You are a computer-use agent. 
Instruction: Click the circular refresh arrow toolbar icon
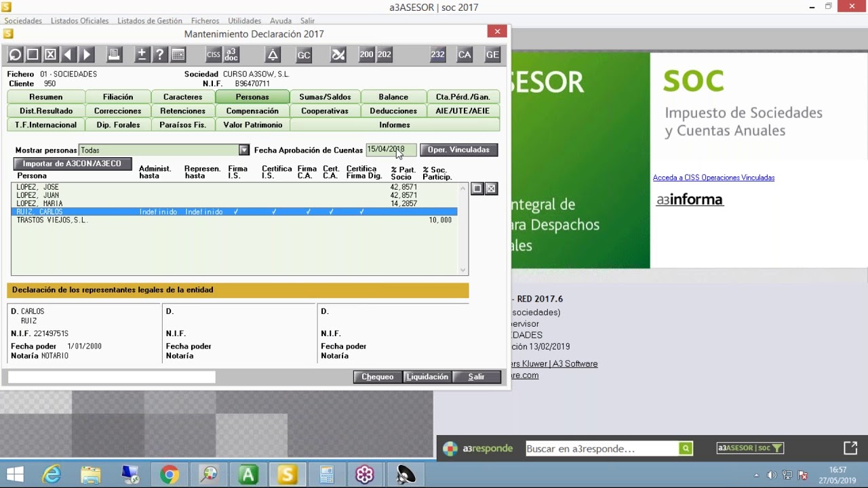click(x=15, y=55)
